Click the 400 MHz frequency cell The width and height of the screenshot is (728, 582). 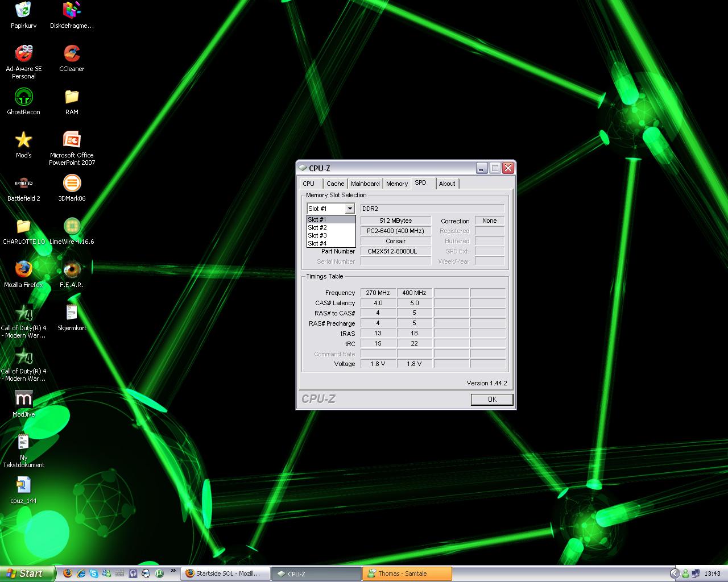(x=414, y=293)
